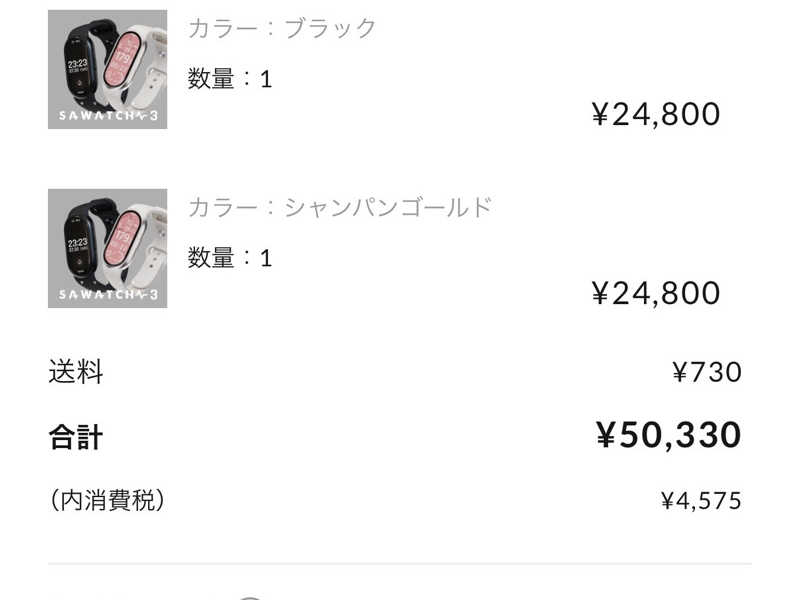The image size is (800, 600).
Task: Click the 送料 shipping label
Action: (76, 373)
